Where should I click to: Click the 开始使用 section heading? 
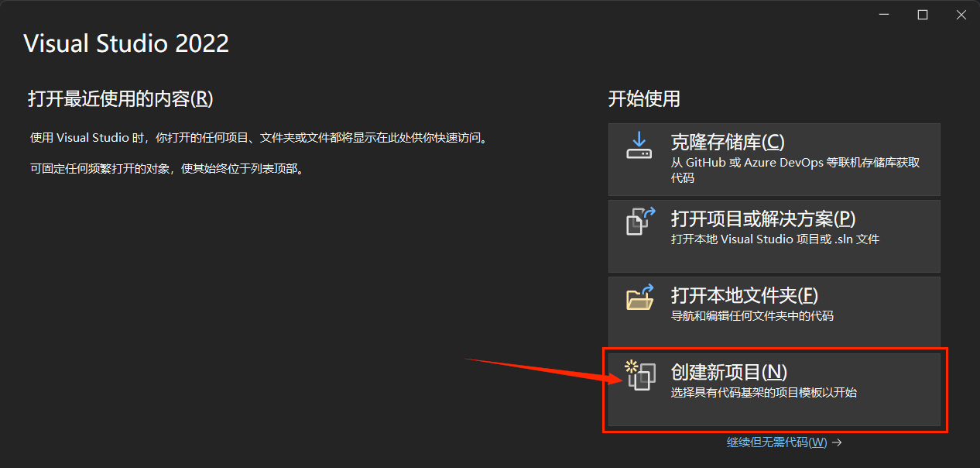coord(644,98)
